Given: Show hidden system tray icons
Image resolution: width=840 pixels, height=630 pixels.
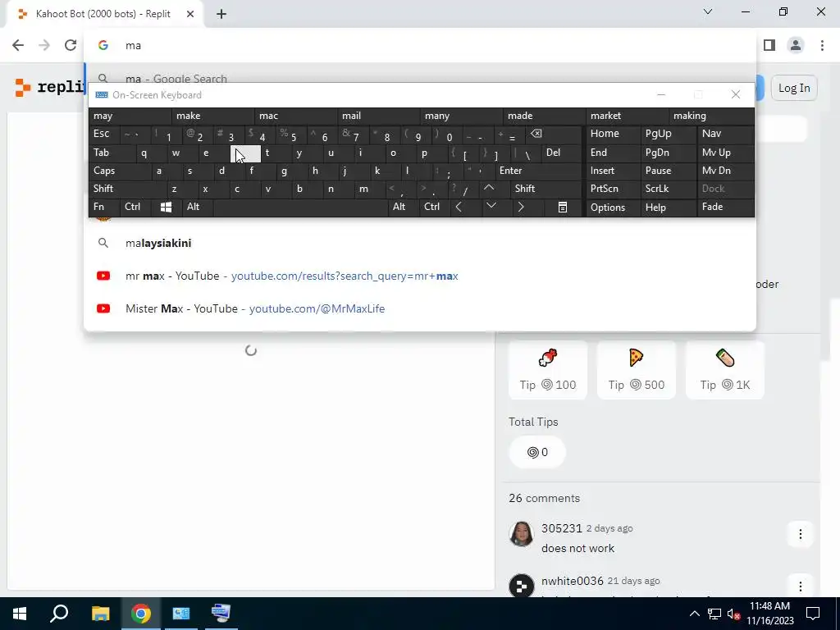Looking at the screenshot, I should [694, 614].
